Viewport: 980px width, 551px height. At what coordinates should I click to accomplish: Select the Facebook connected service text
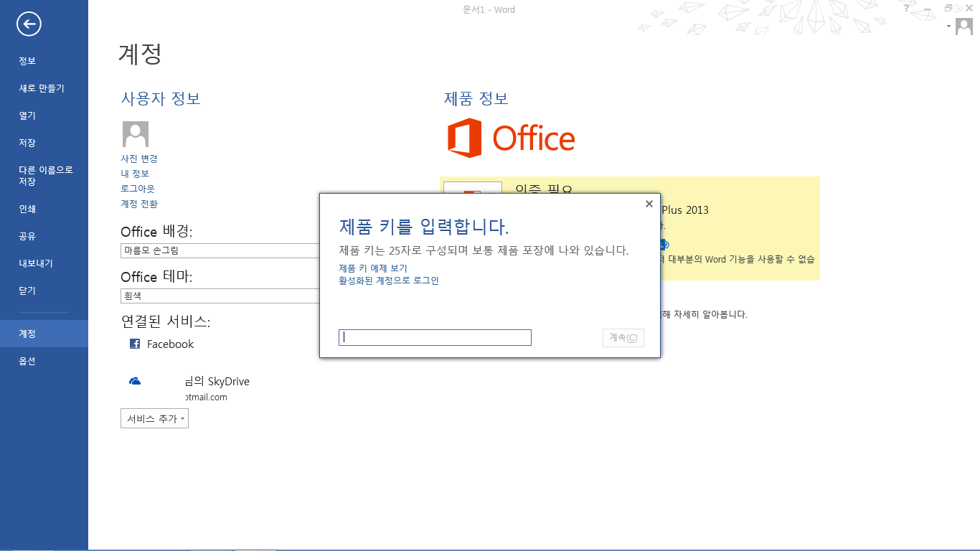pyautogui.click(x=170, y=344)
